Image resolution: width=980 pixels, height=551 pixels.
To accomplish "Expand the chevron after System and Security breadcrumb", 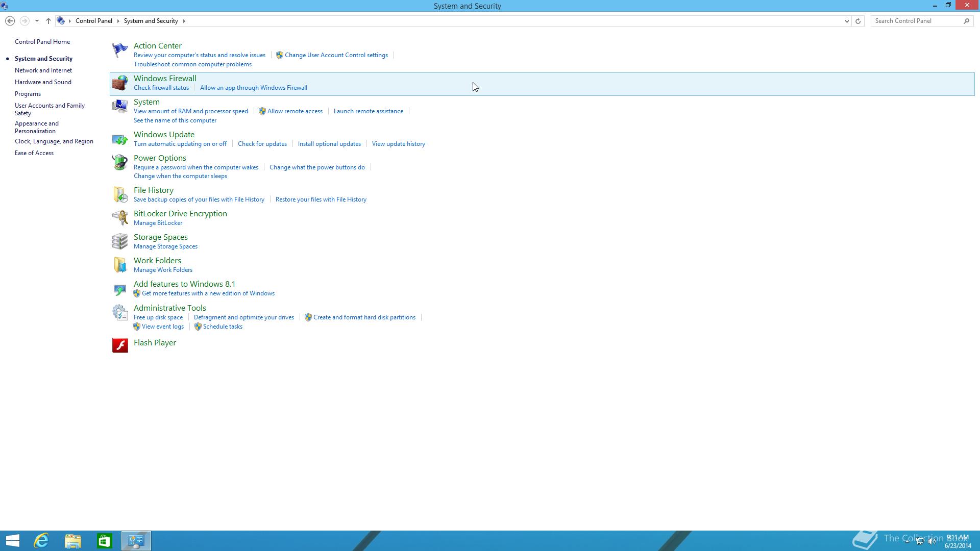I will (184, 21).
